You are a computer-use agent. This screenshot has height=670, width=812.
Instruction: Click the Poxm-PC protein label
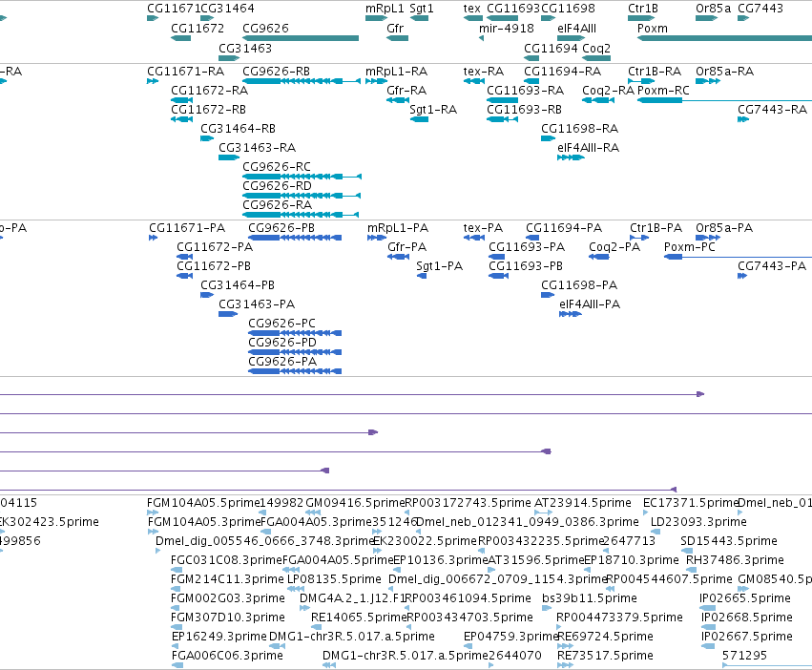689,246
